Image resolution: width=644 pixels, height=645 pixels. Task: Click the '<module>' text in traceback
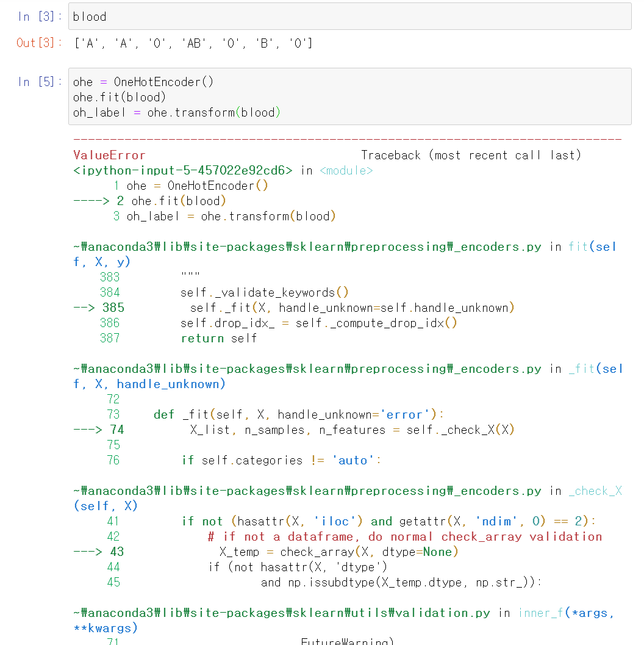click(346, 170)
